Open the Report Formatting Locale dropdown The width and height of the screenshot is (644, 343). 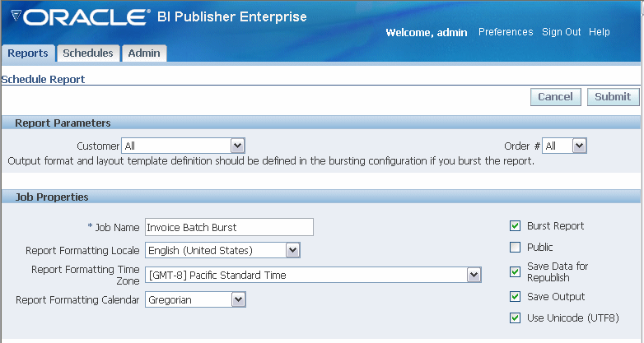point(222,250)
